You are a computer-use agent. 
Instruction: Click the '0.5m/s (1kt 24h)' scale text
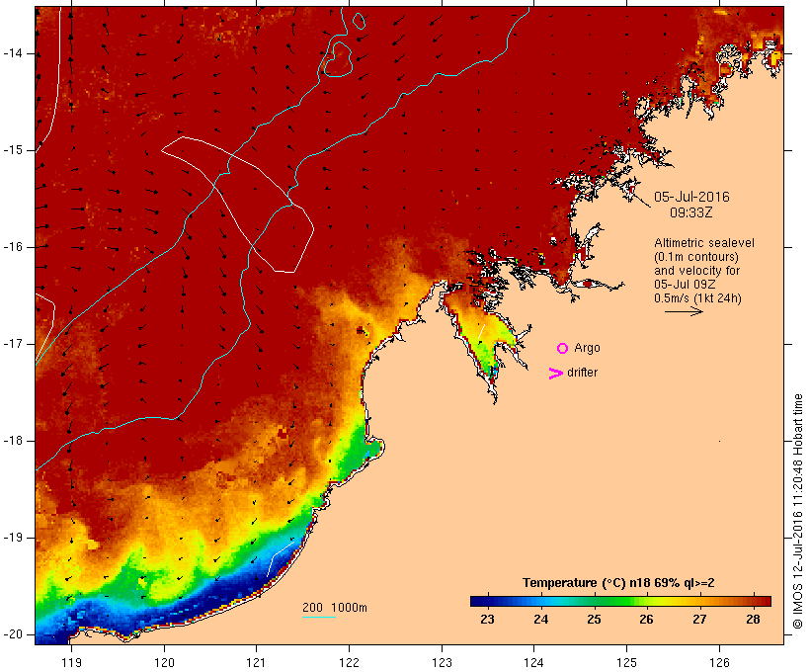697,298
